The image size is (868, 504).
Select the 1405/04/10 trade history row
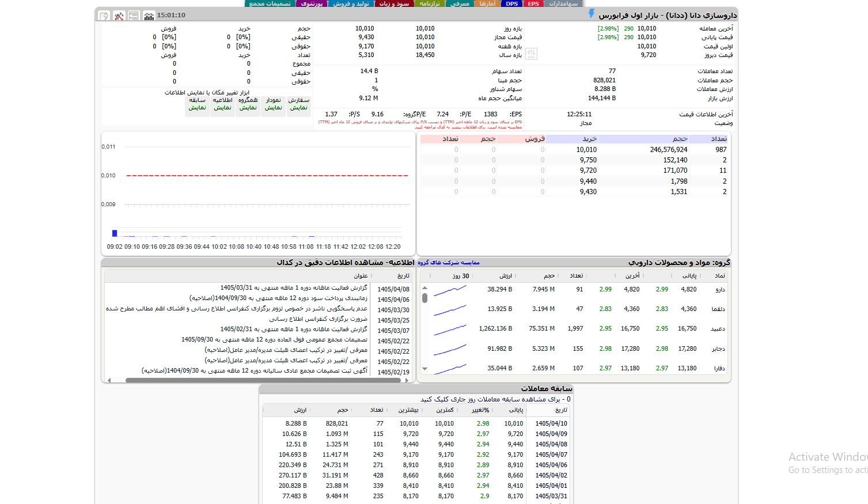coord(416,423)
